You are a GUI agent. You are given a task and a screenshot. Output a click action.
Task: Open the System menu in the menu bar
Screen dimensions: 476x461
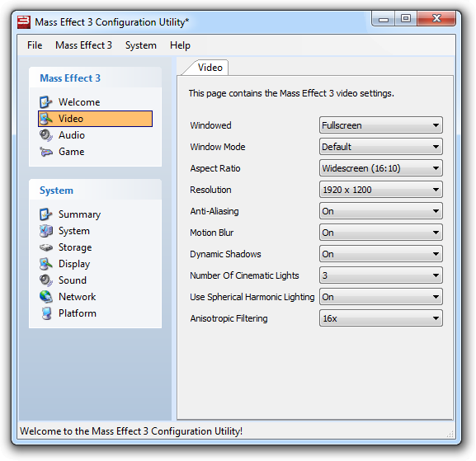pos(141,45)
